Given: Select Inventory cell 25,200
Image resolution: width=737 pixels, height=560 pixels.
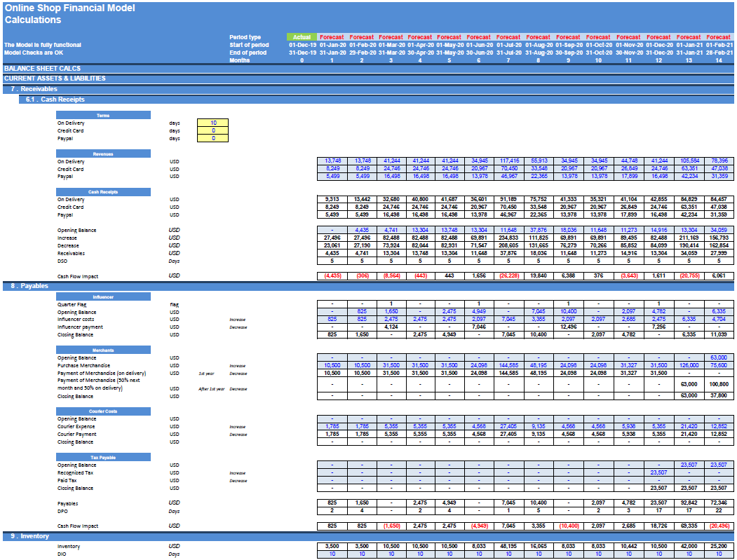Looking at the screenshot, I should tap(719, 546).
